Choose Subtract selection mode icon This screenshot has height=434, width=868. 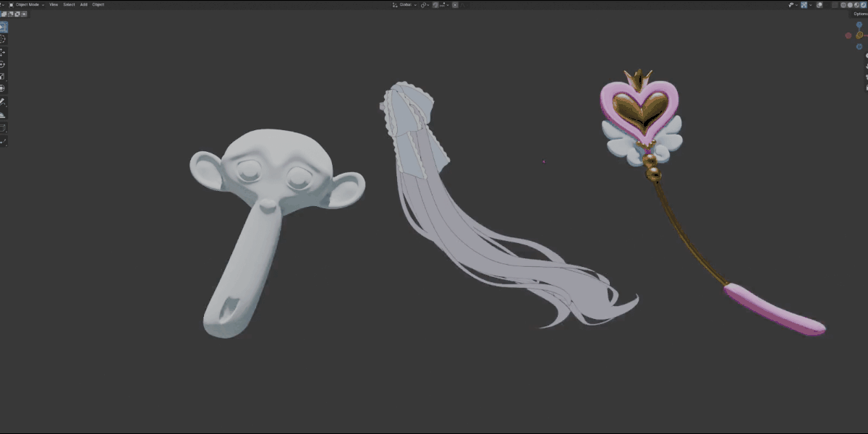pos(10,14)
